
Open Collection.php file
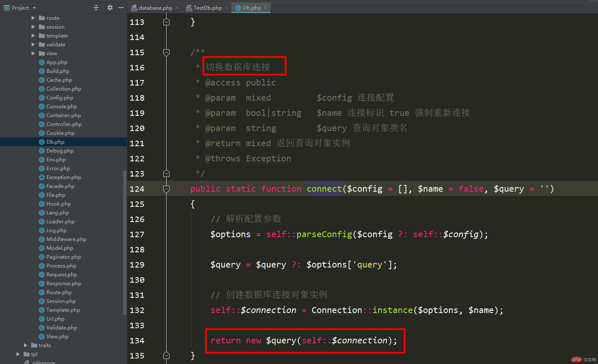[x=64, y=89]
